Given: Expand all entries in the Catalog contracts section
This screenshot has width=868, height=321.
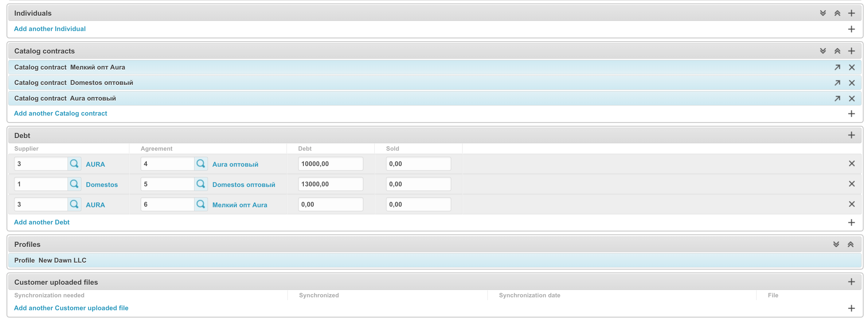Looking at the screenshot, I should (823, 51).
